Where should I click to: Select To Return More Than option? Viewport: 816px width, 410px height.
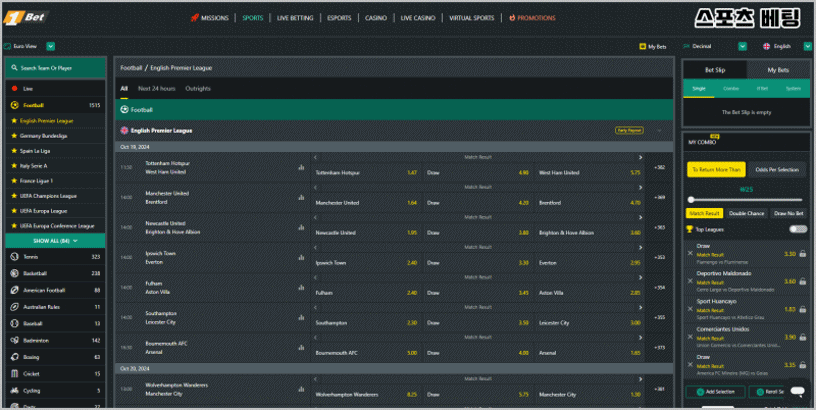[716, 170]
